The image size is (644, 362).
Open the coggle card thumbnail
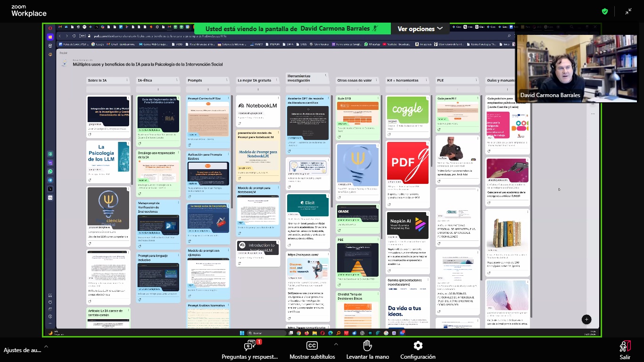point(407,110)
